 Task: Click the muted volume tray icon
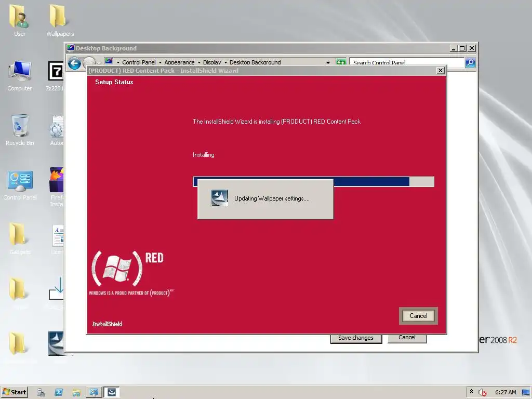[x=483, y=393]
